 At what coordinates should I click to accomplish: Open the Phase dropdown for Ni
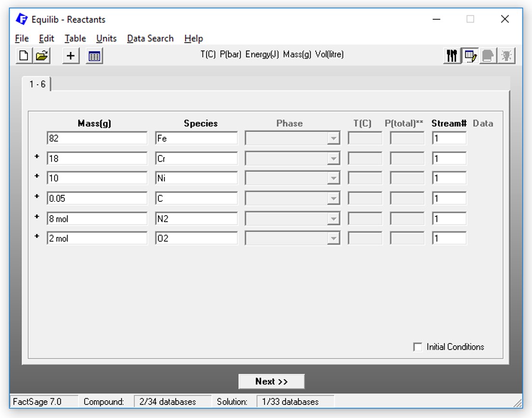click(x=333, y=178)
